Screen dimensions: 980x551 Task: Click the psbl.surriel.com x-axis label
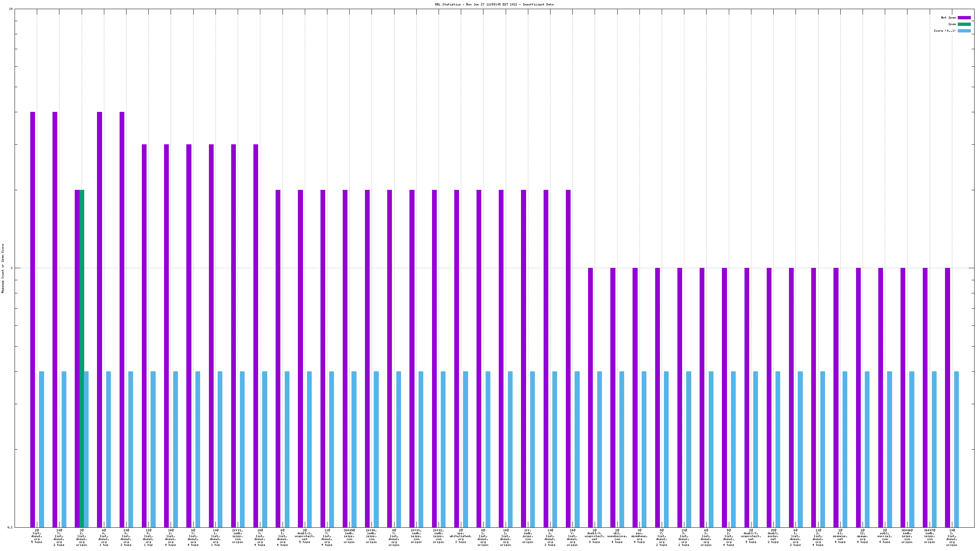[885, 536]
